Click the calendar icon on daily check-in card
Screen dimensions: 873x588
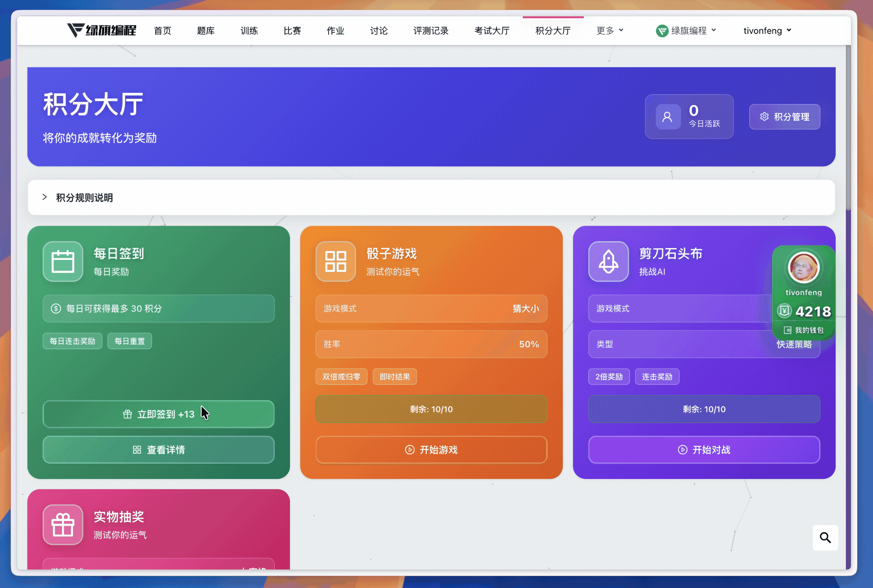point(63,261)
